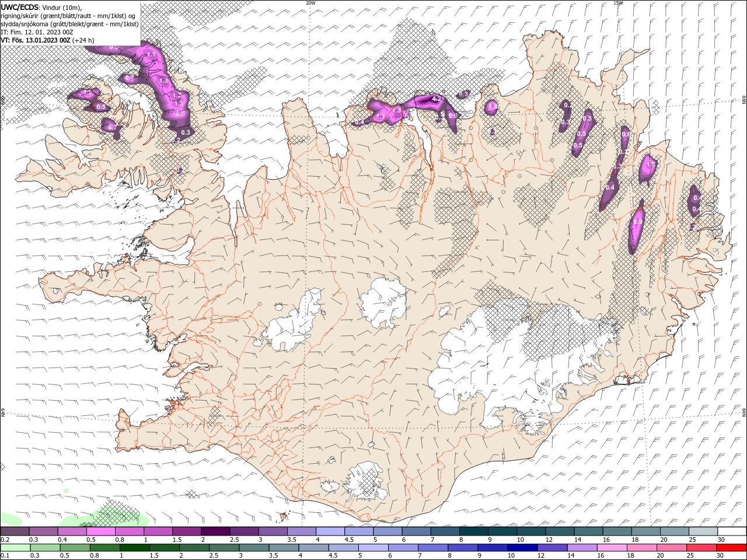
Task: Select the bright red rain swatch after 30
Action: (732, 548)
